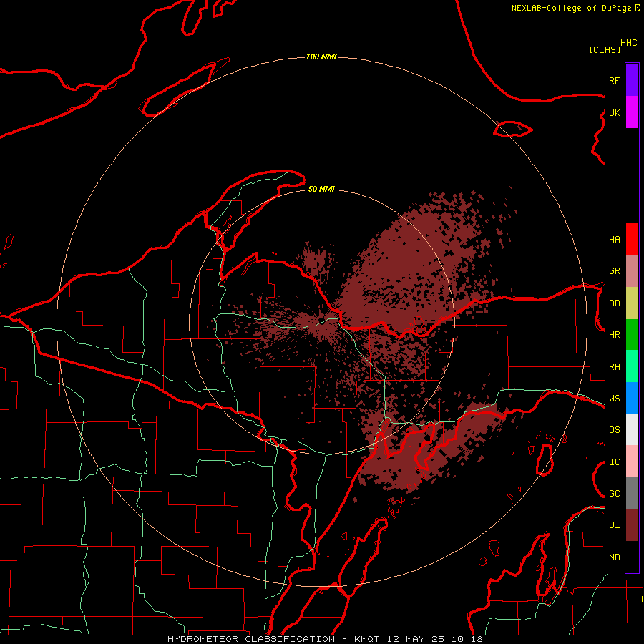Click the HA legend label

614,240
